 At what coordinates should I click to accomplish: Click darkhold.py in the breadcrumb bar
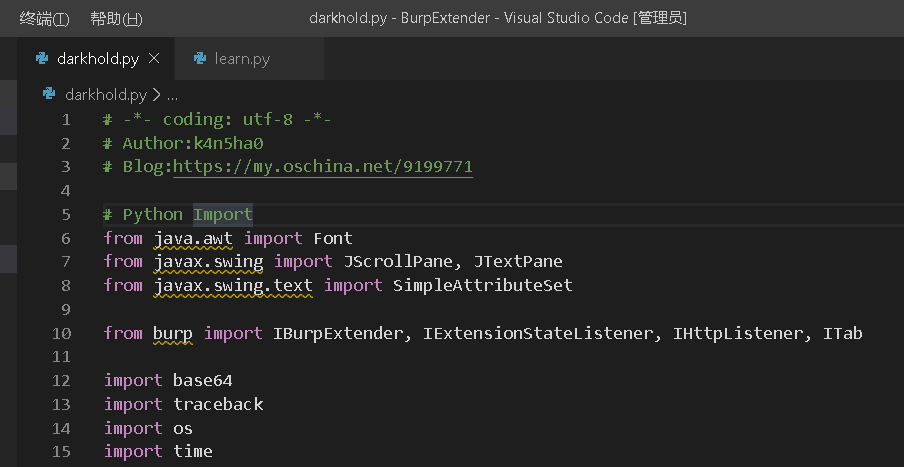click(105, 94)
